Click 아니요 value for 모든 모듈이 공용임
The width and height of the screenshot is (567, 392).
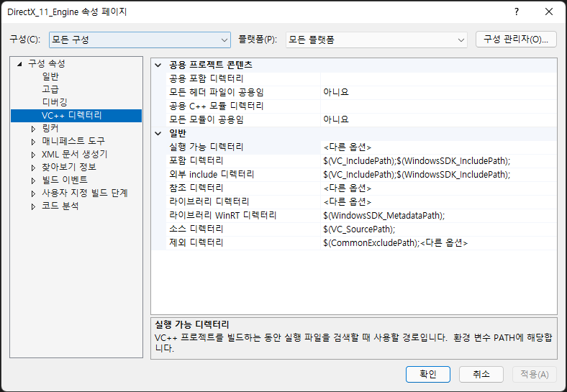coord(439,119)
